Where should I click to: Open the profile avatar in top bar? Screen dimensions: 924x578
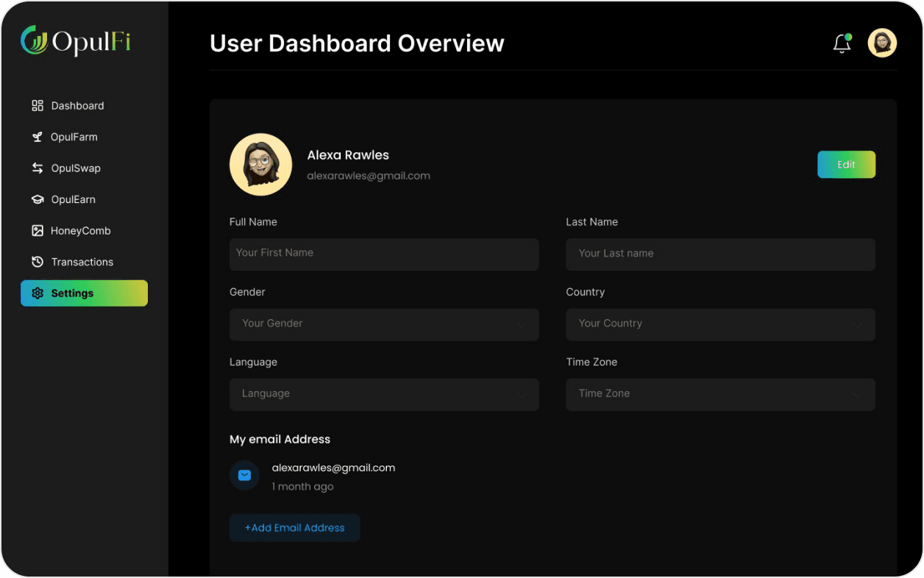click(x=882, y=43)
